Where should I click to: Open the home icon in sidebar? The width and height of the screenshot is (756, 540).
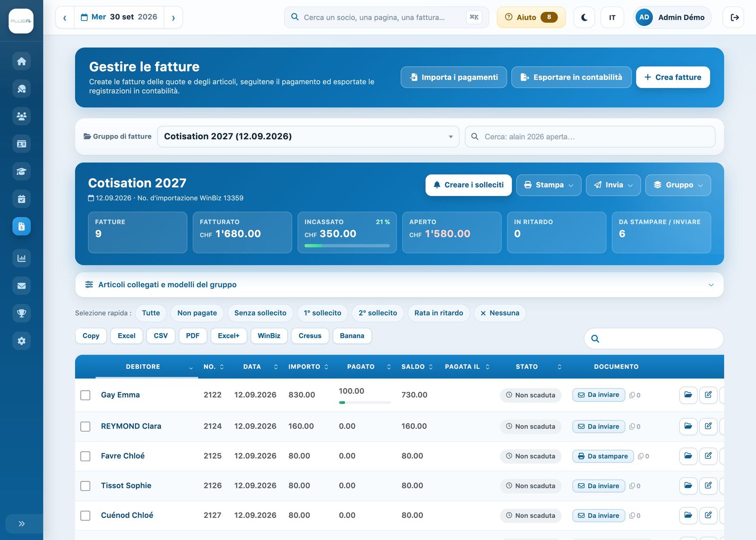click(x=21, y=61)
